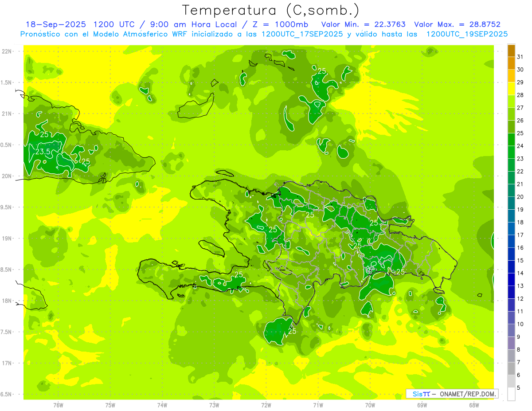Click the Pronóstico WRF model subtitle line
The image size is (532, 411).
click(264, 34)
